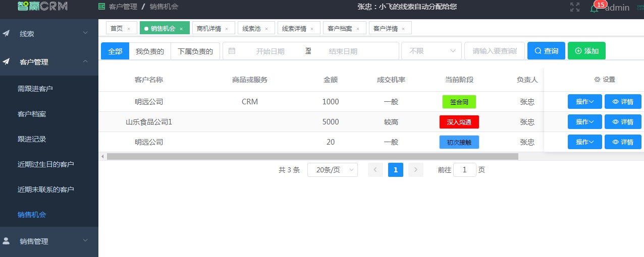Select the 下属负责的 filter option
Viewport: 644px width, 257px height.
click(x=195, y=51)
